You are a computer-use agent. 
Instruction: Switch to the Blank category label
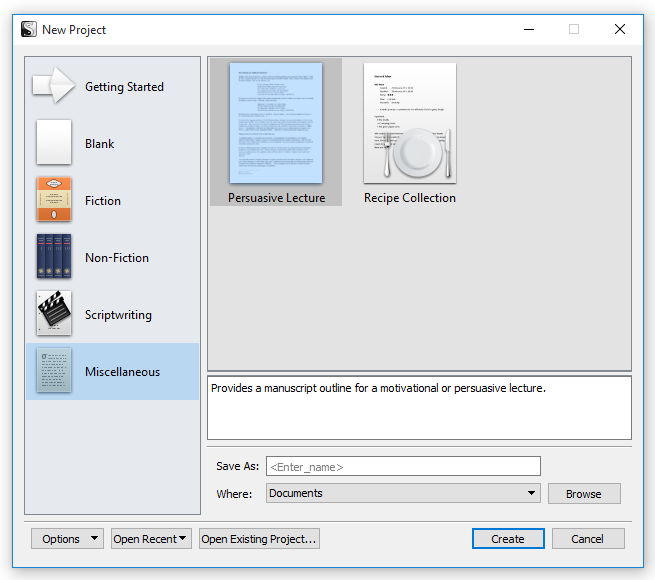pos(99,144)
